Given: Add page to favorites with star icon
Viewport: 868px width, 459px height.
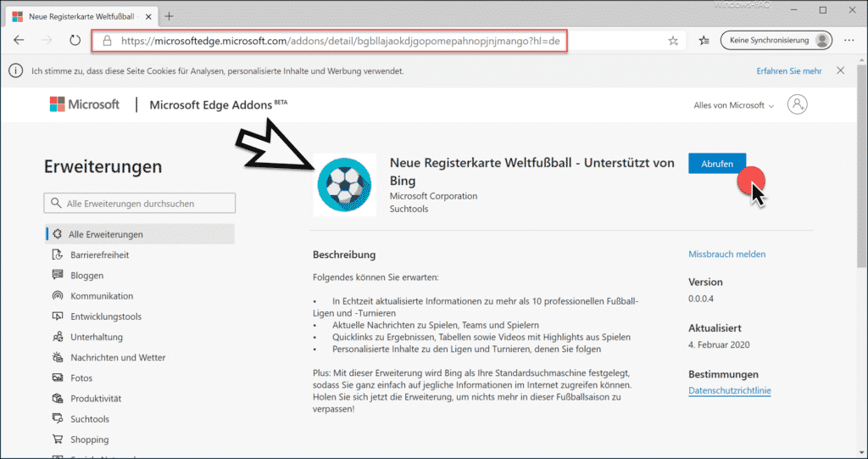Looking at the screenshot, I should (672, 41).
